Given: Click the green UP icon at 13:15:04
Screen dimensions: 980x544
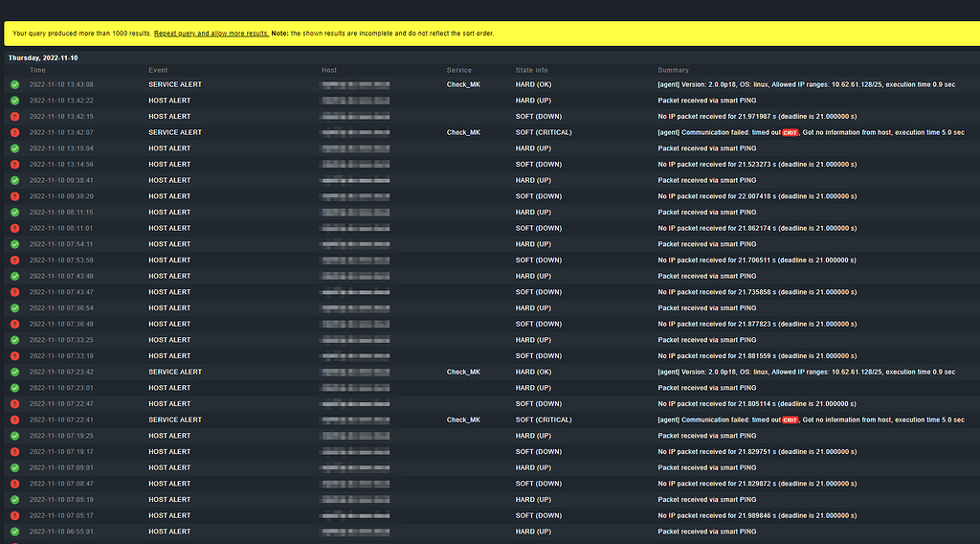Looking at the screenshot, I should pyautogui.click(x=14, y=148).
